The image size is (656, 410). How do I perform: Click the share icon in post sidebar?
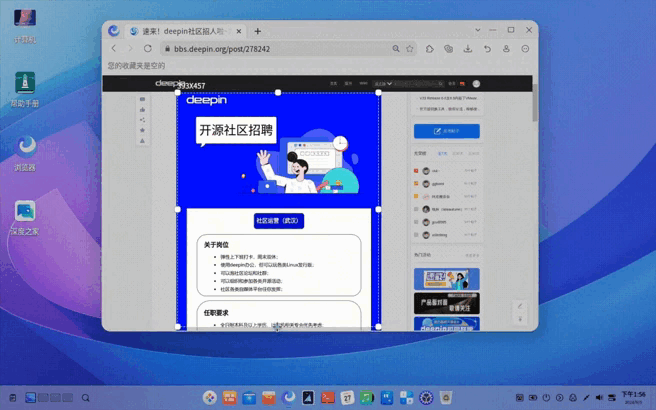tap(142, 120)
